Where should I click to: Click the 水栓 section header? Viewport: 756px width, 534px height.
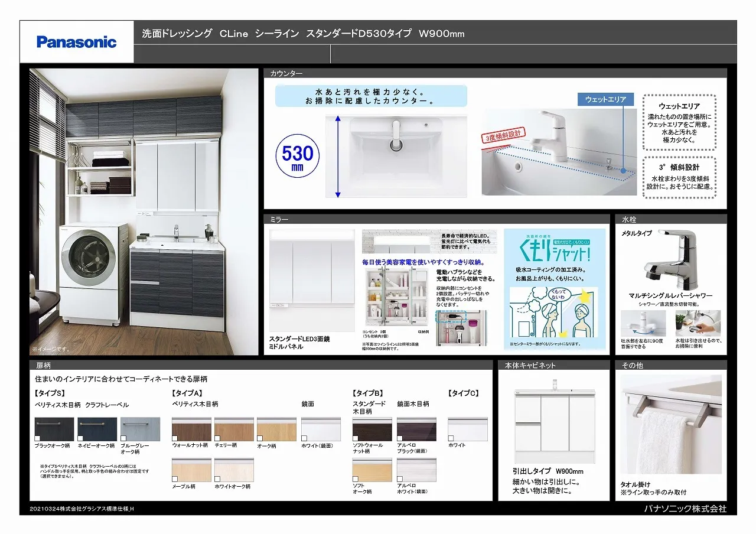pos(671,219)
